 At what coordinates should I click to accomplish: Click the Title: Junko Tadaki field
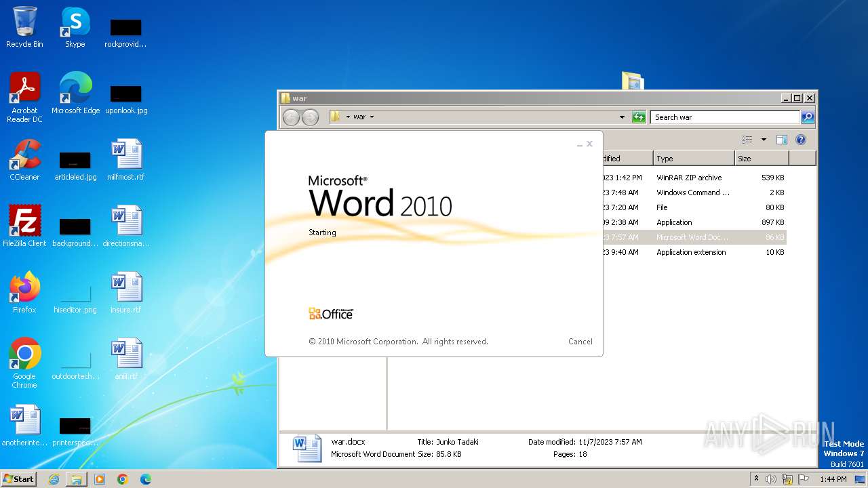(448, 442)
